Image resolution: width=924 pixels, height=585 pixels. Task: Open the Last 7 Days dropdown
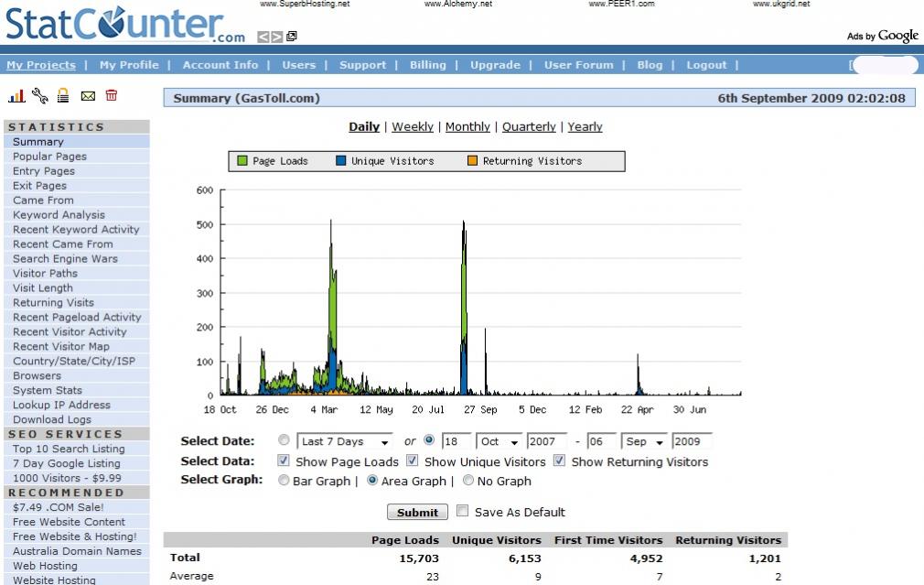click(x=346, y=441)
